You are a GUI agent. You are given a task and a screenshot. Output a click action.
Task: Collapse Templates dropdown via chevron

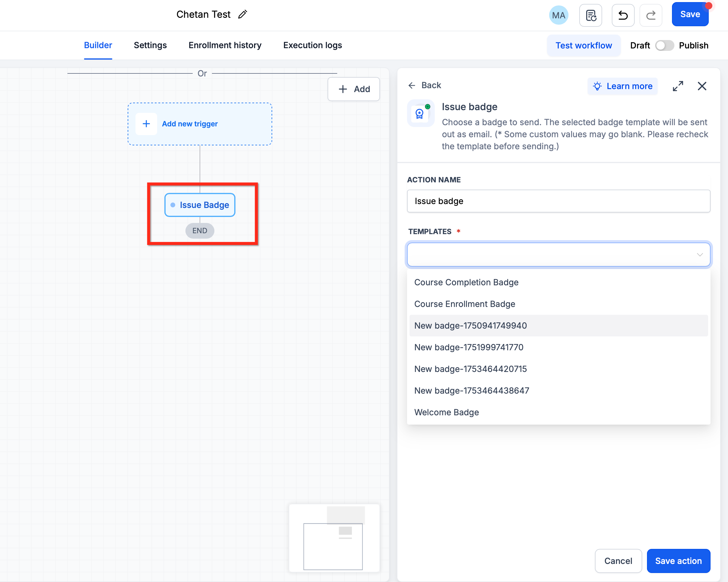click(x=700, y=255)
